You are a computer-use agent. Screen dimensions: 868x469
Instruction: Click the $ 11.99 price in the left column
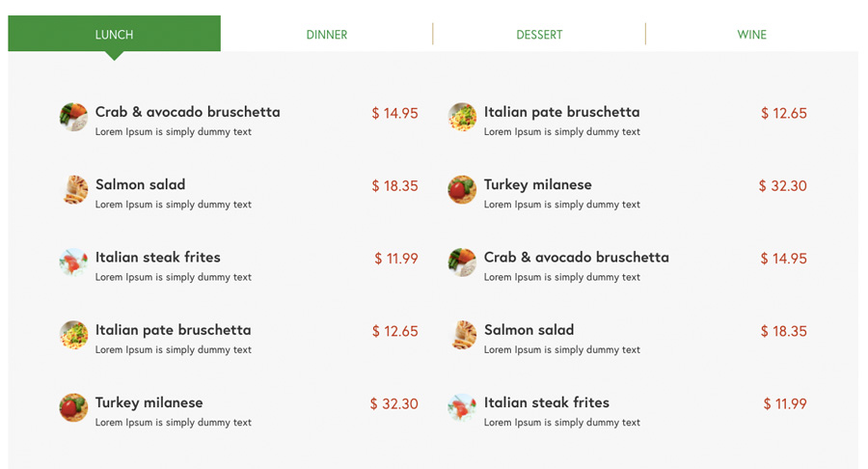coord(396,258)
